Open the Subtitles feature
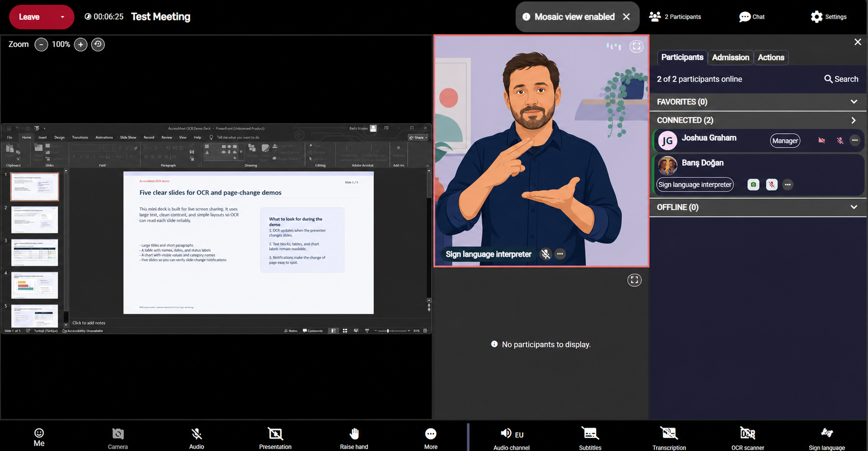Screen dimensions: 868x451 590,438
